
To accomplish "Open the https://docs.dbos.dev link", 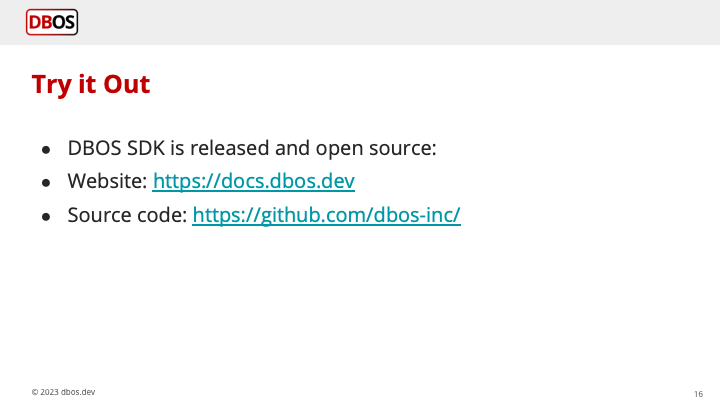I will coord(253,181).
